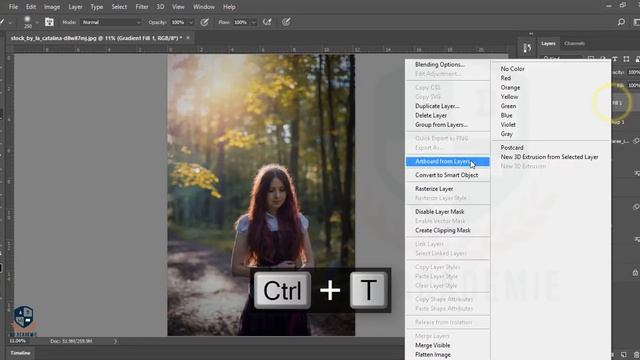Set layer color label to Violet

click(x=508, y=125)
